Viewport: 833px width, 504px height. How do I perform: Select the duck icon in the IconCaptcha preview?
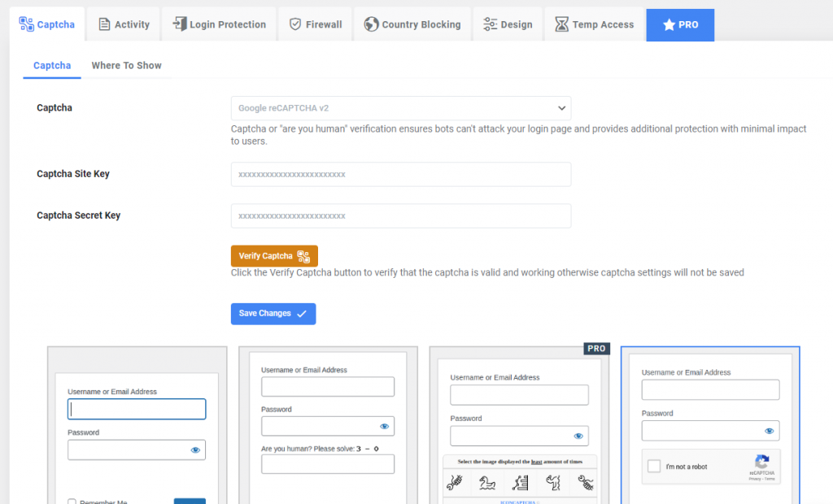(x=488, y=482)
